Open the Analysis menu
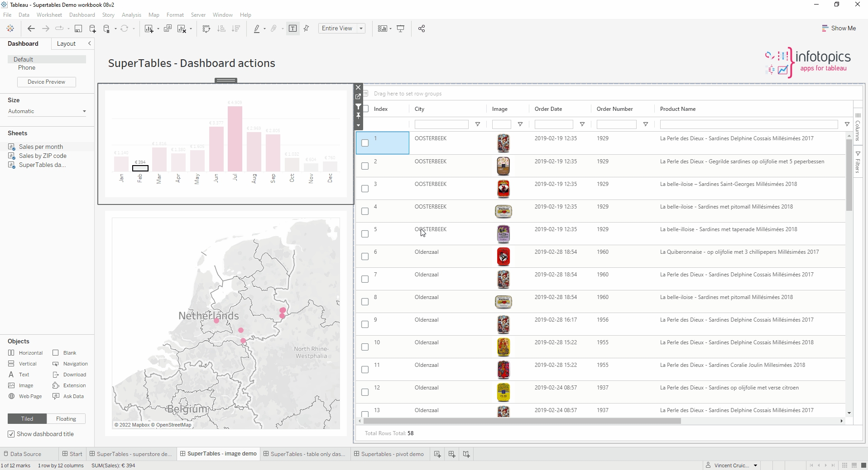The height and width of the screenshot is (470, 868). pos(131,15)
